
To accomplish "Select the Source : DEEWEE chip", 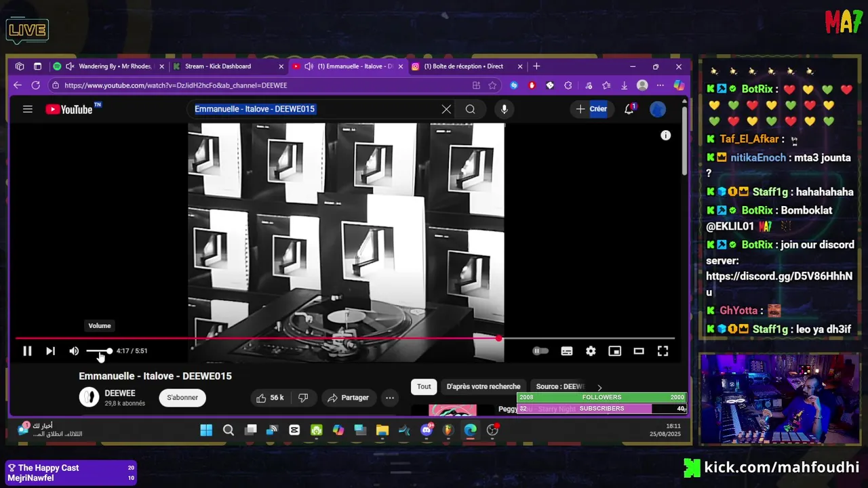I will click(559, 386).
